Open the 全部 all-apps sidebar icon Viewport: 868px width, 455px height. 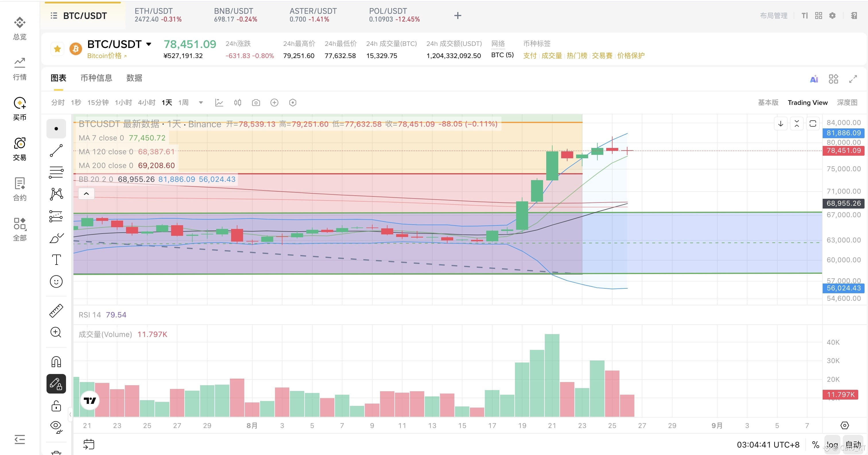pos(20,230)
